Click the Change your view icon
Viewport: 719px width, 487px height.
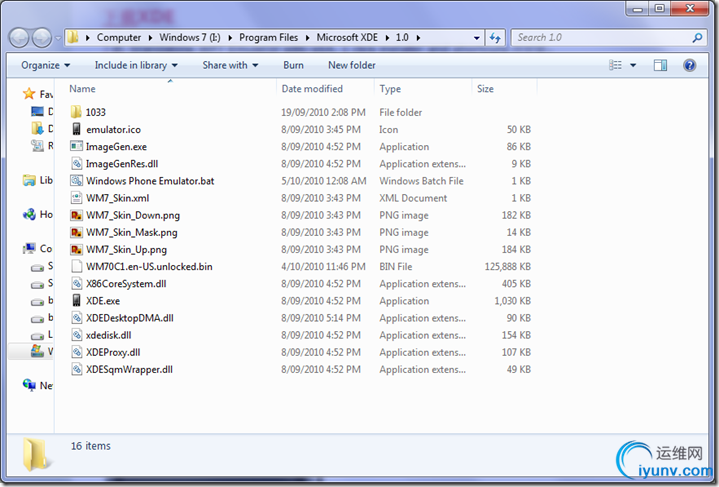[x=615, y=65]
